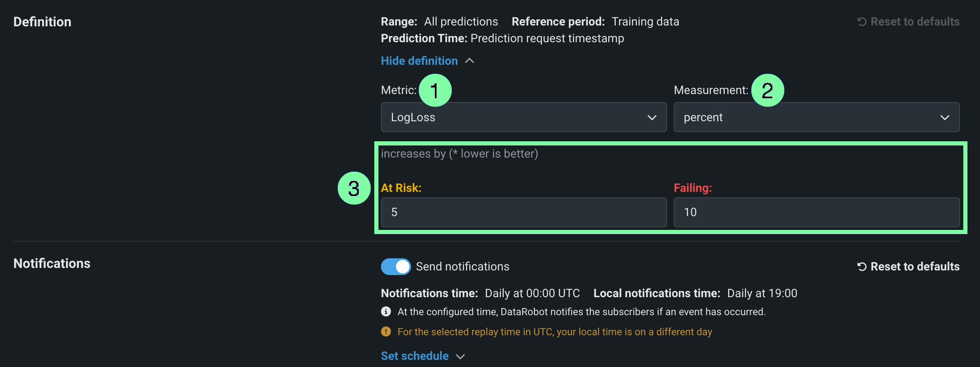Click the green annotation circle numbered 3
Screen dimensions: 980x367
click(354, 188)
